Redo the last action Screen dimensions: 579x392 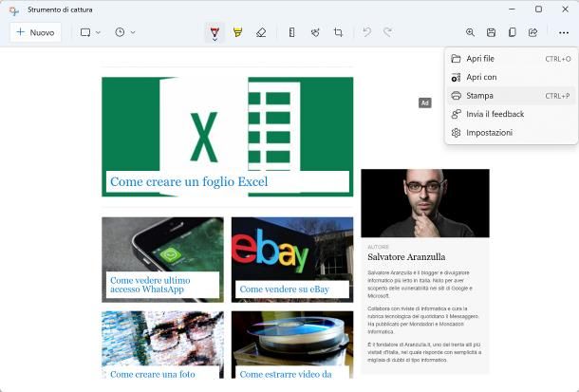(387, 32)
